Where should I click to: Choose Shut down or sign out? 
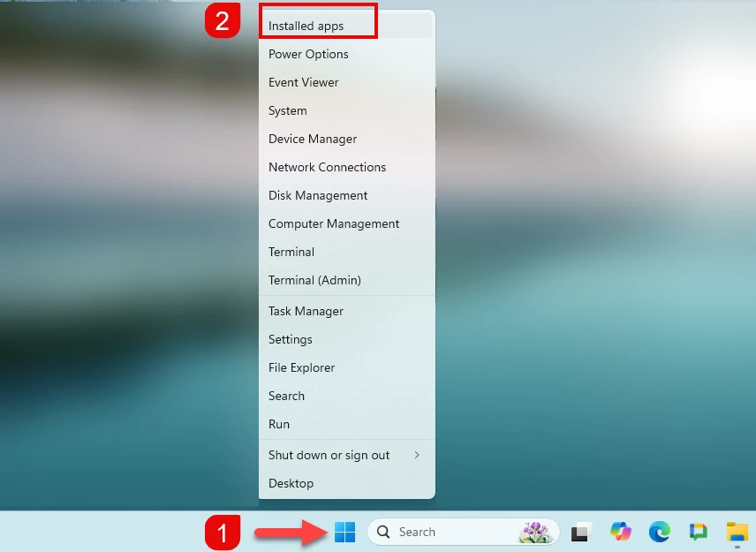[x=347, y=455]
